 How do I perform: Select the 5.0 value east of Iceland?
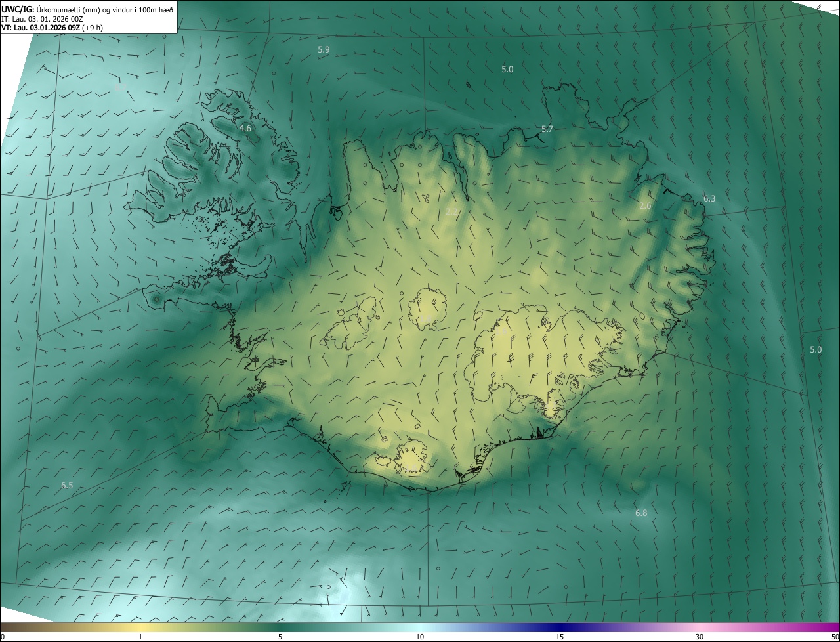pyautogui.click(x=816, y=349)
